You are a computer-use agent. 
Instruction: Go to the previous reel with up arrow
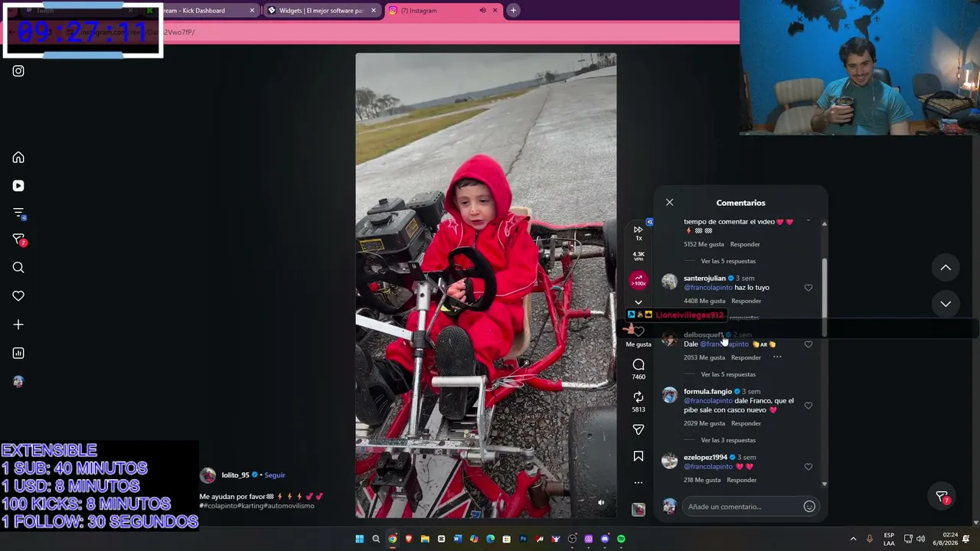coord(946,268)
